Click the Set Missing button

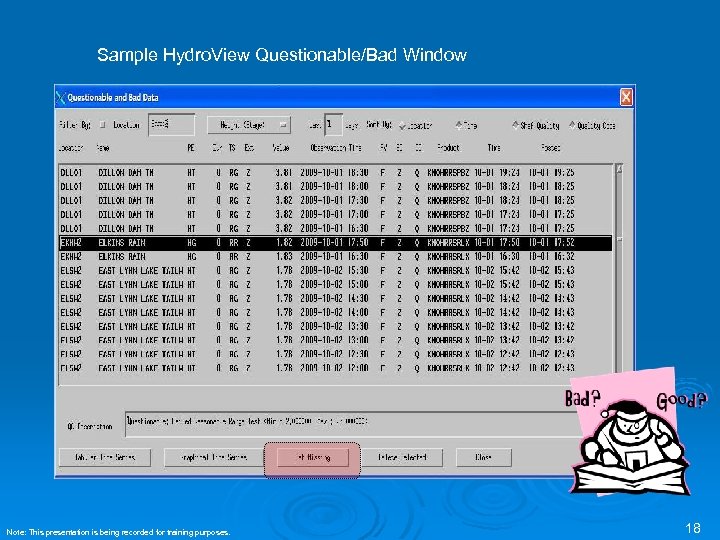[x=313, y=457]
